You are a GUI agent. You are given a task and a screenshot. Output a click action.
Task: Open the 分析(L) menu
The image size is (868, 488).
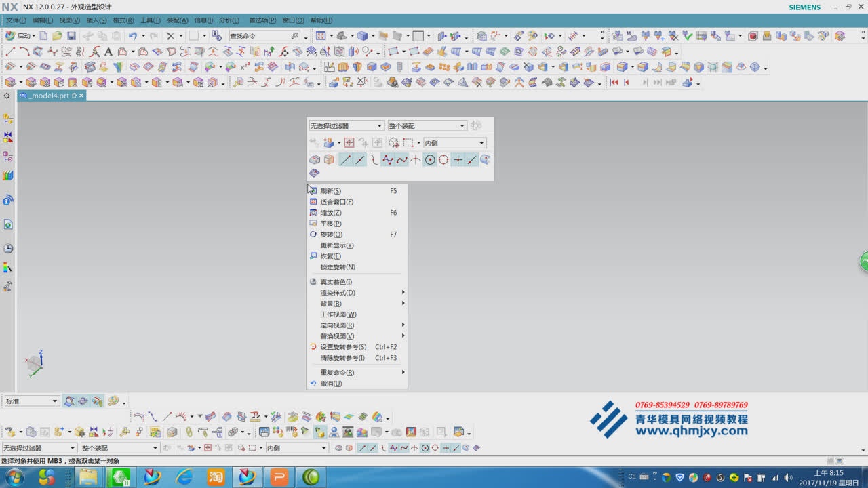229,20
